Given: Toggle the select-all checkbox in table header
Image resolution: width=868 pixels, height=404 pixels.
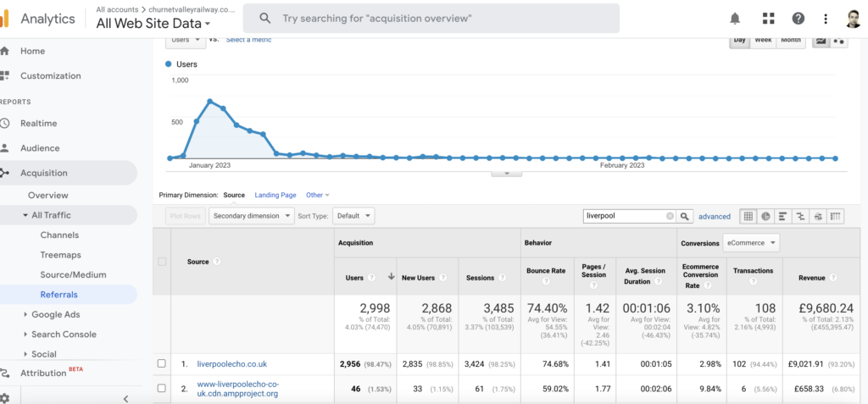Looking at the screenshot, I should (162, 262).
